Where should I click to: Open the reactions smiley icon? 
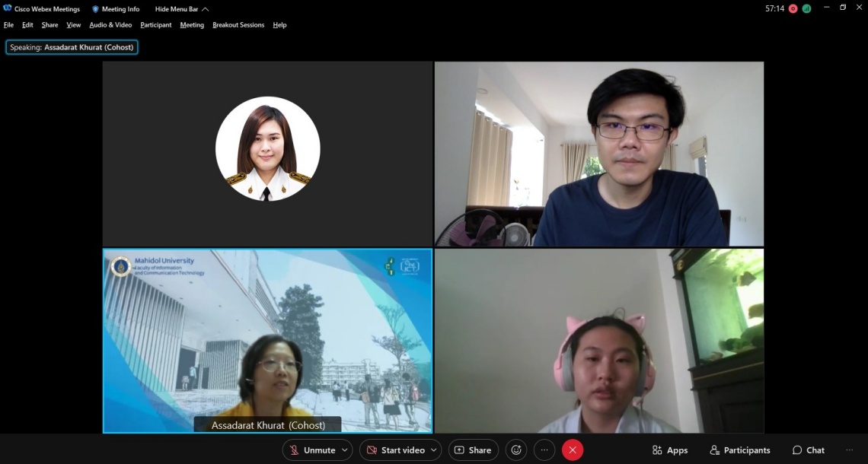(516, 450)
